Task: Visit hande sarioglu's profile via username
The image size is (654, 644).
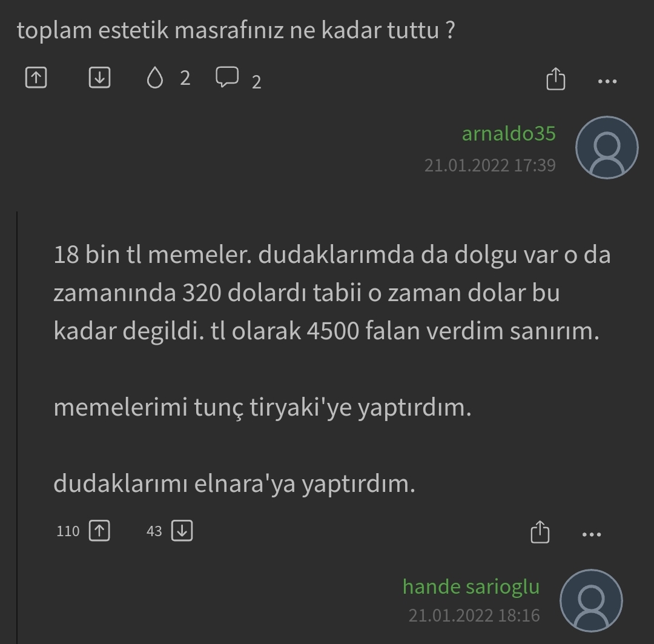Action: tap(471, 586)
